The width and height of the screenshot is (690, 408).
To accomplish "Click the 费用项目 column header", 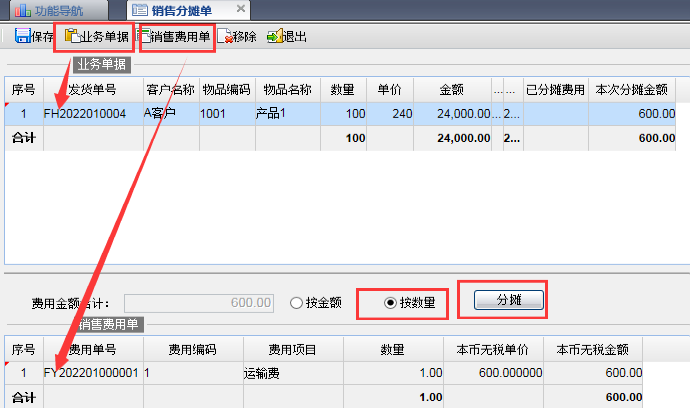I will [293, 349].
